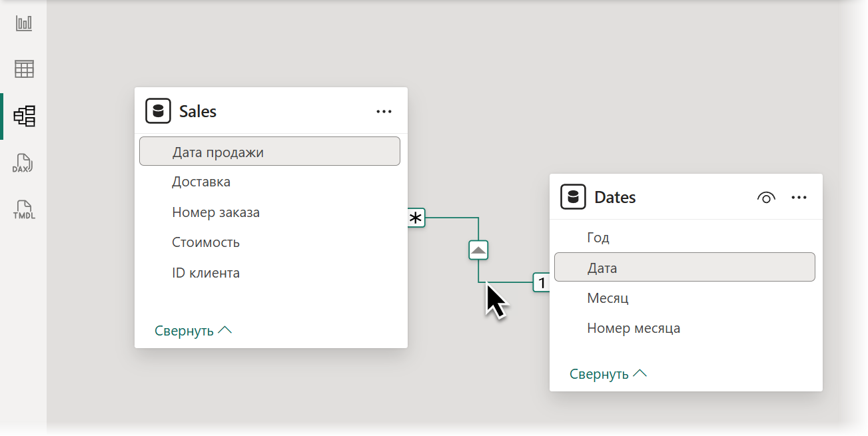Open Dates table more options menu
This screenshot has height=436, width=868.
(799, 198)
